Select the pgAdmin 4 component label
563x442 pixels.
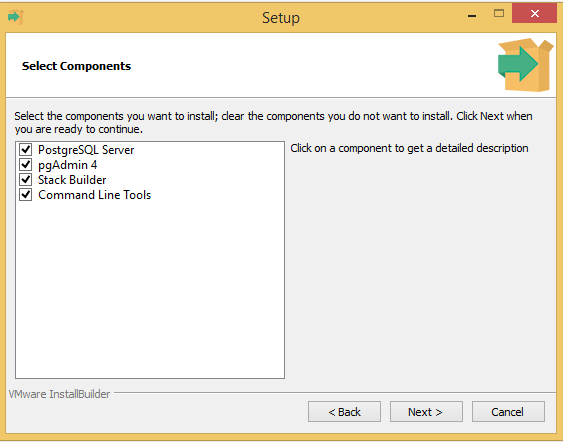coord(68,165)
